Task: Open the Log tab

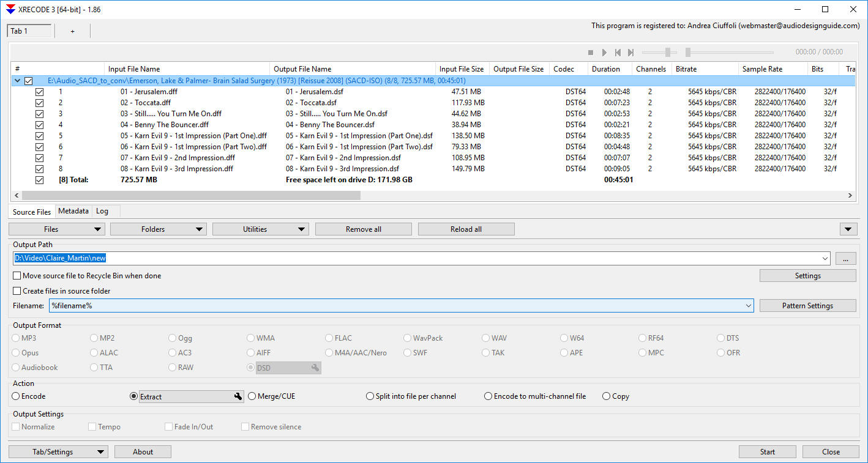Action: (x=102, y=211)
